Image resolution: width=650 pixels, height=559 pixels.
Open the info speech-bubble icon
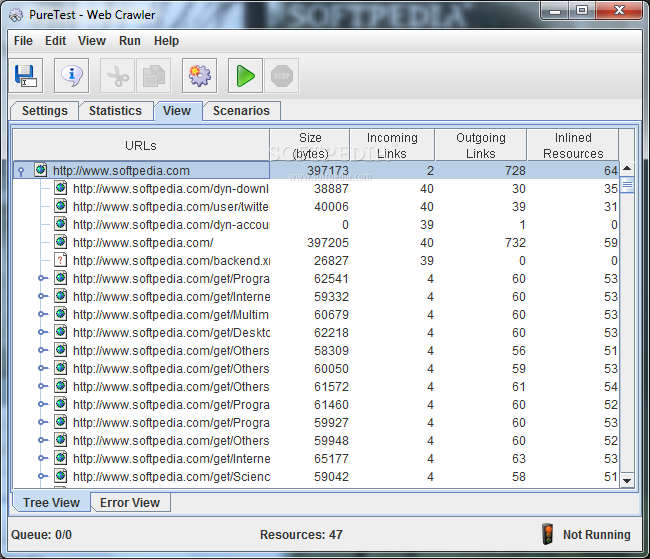click(71, 76)
